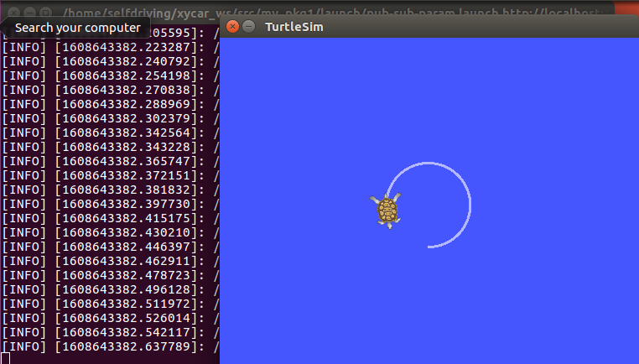The height and width of the screenshot is (364, 639).
Task: Click log line with timestamp 1608643382.637789
Action: coord(111,347)
